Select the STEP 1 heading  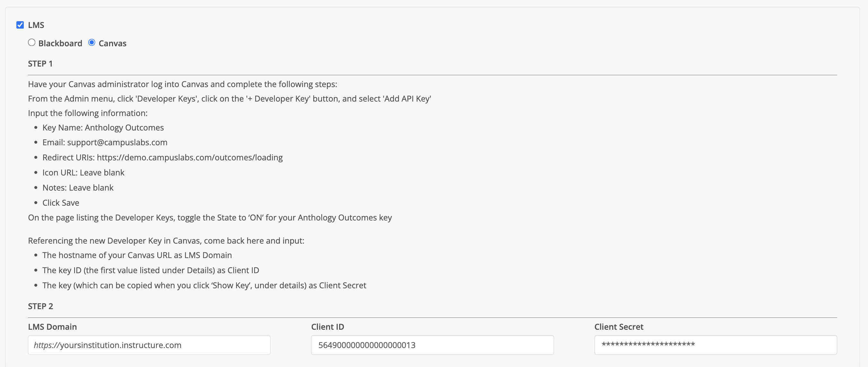click(40, 63)
